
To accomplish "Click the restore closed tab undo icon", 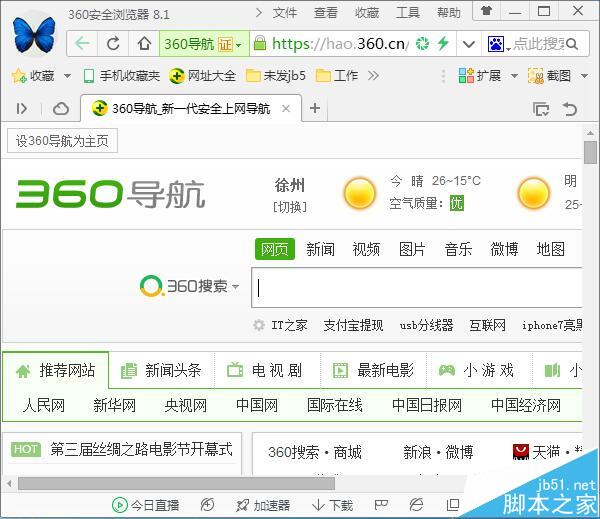I will coord(570,109).
